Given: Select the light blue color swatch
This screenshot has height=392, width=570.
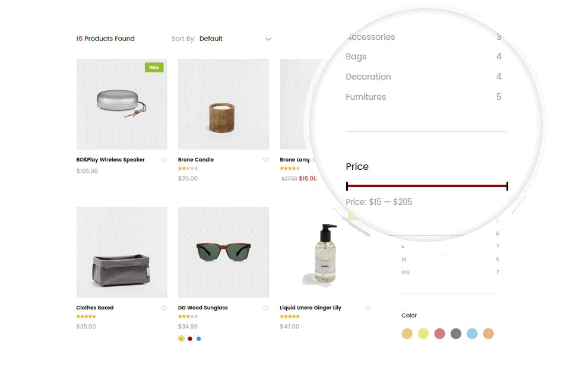Looking at the screenshot, I should pos(472,333).
